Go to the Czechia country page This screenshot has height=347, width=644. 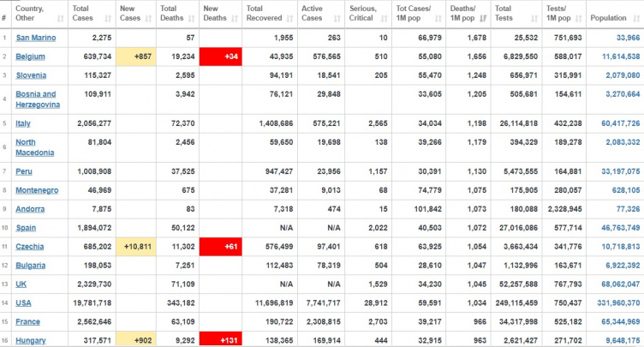tap(31, 245)
